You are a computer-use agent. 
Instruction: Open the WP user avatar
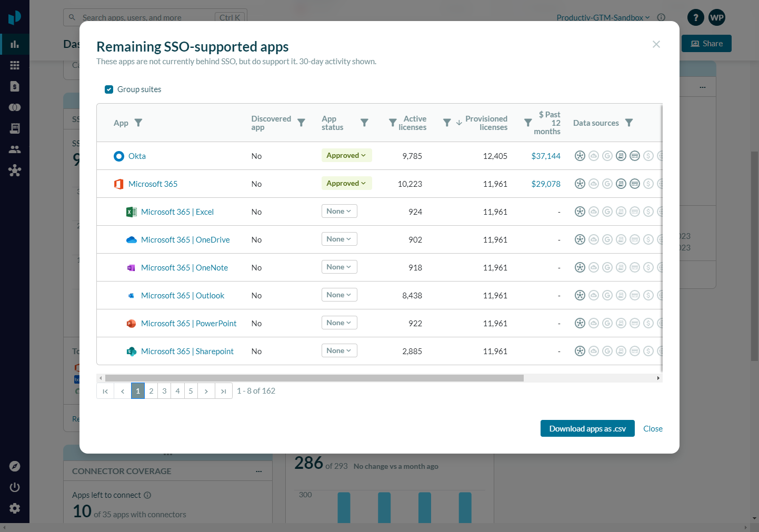tap(717, 17)
